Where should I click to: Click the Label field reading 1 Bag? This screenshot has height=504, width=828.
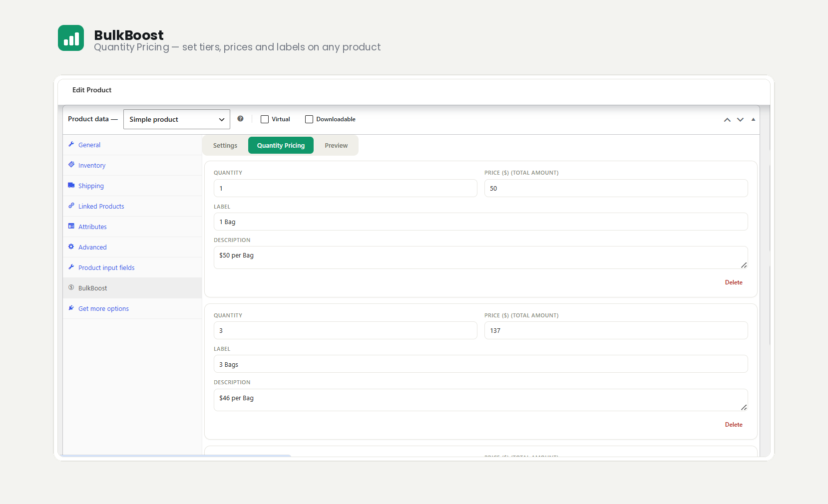481,222
